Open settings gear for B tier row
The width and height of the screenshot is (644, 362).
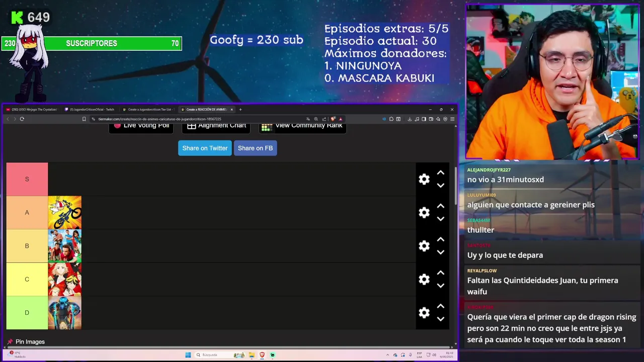coord(424,246)
